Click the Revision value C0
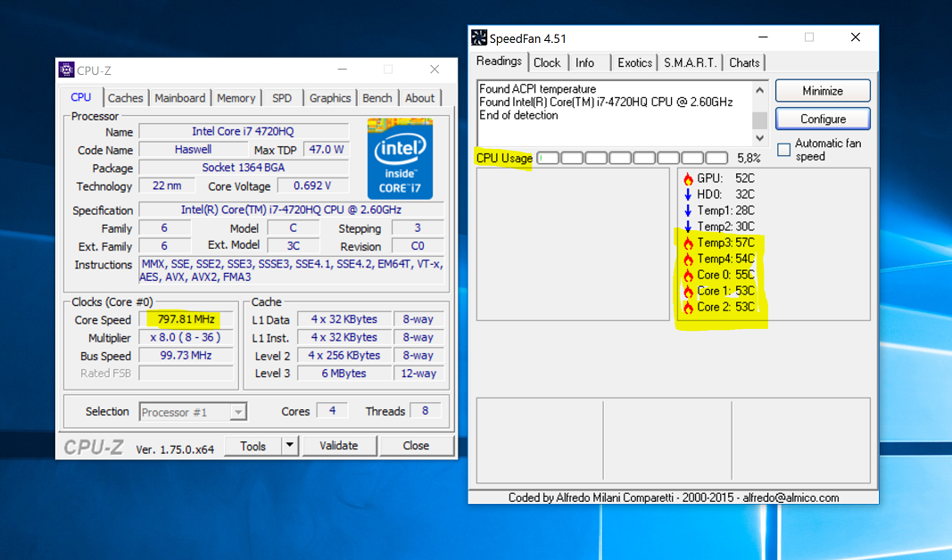This screenshot has height=560, width=952. coord(417,246)
